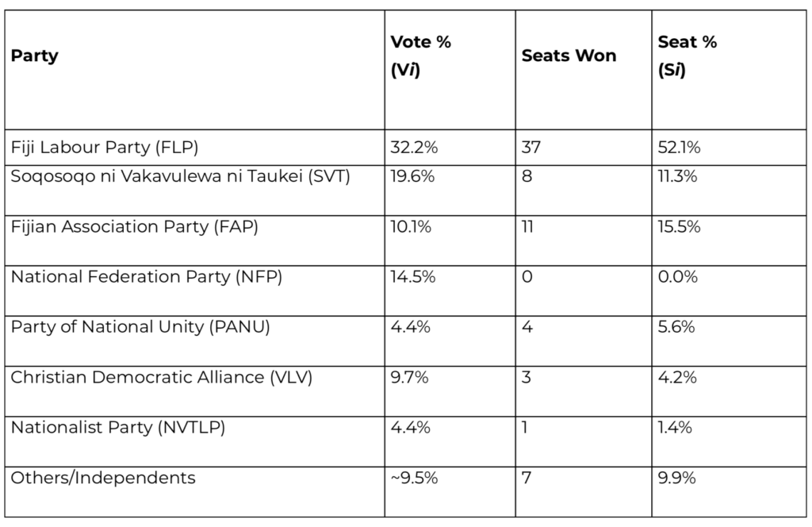This screenshot has width=812, height=527.
Task: Select the 52.1% seat share cell
Action: pyautogui.click(x=680, y=148)
